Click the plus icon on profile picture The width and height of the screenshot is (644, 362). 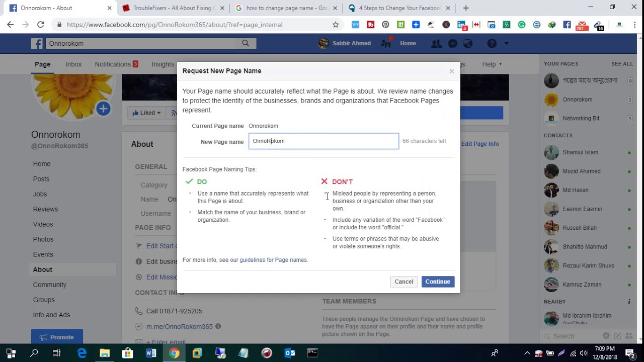103,109
